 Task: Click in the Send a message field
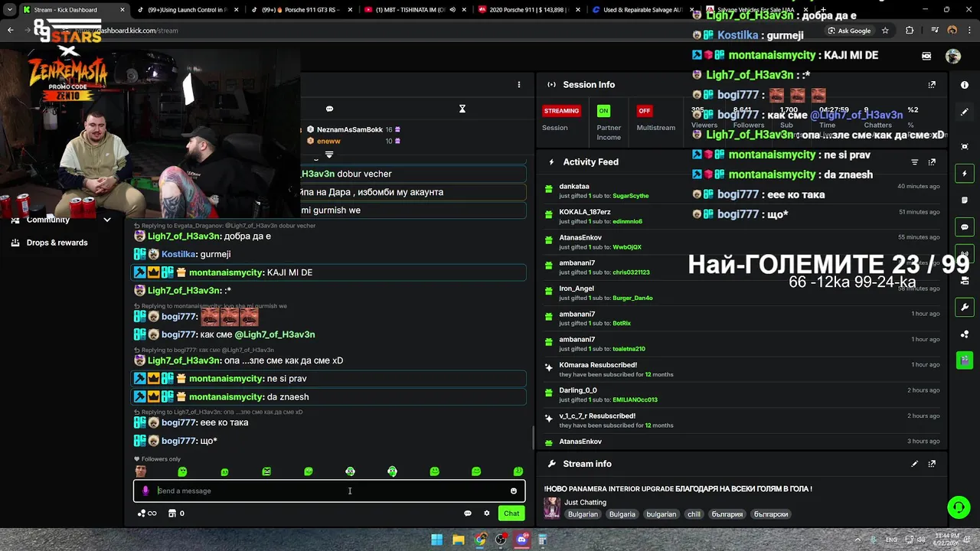(x=329, y=491)
